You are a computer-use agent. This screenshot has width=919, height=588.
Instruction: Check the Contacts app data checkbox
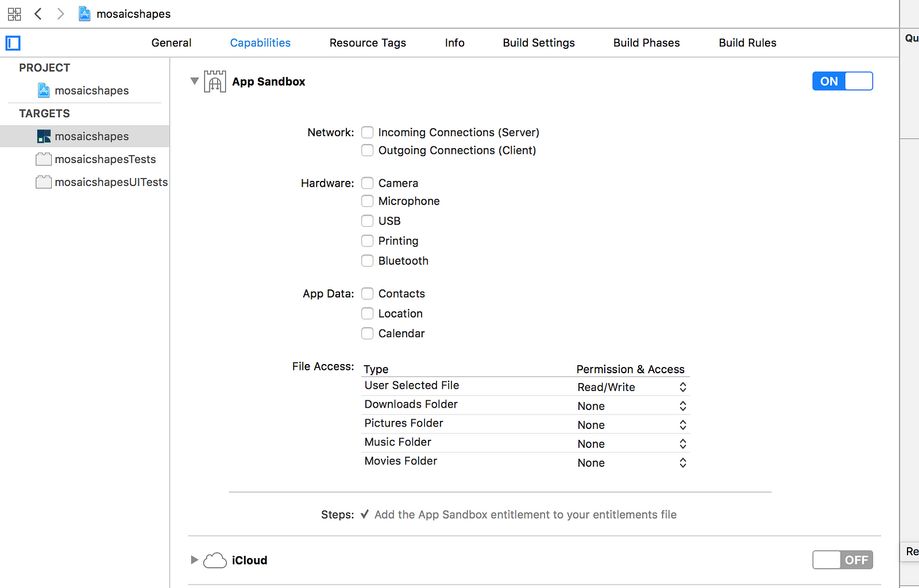click(x=368, y=293)
